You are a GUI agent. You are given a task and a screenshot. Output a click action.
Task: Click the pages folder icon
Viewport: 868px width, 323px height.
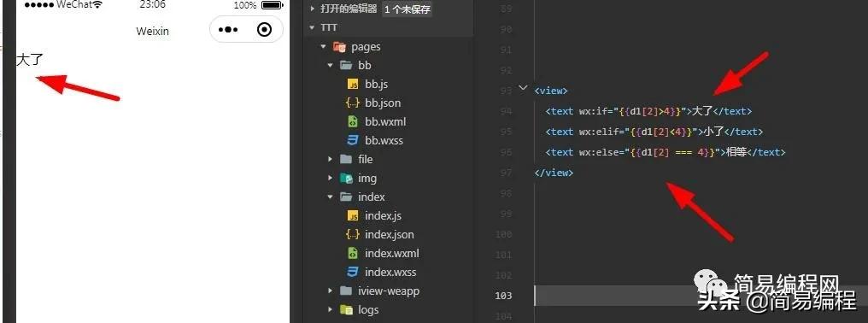339,46
